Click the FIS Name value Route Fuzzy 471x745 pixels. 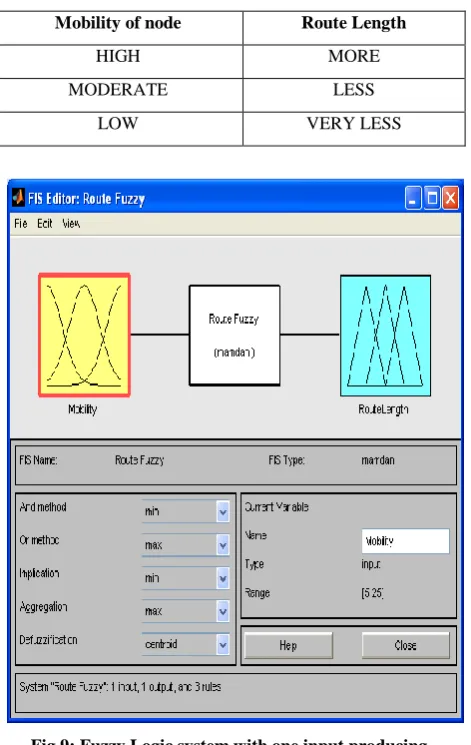point(139,460)
